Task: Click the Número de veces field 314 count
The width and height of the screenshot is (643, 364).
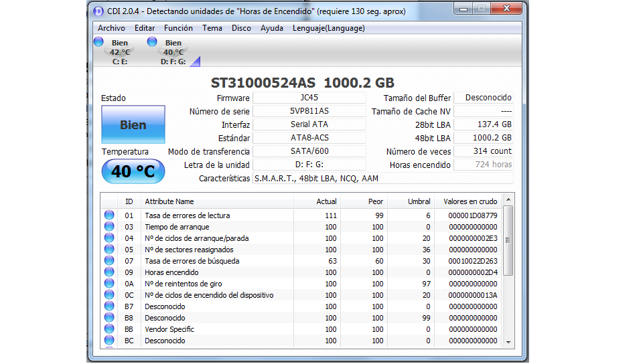Action: 484,151
